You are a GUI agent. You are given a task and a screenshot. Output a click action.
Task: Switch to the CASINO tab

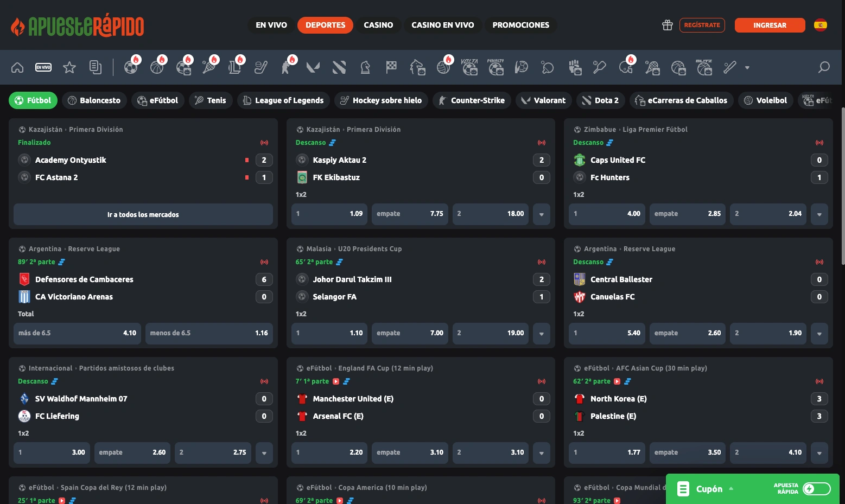(x=378, y=25)
